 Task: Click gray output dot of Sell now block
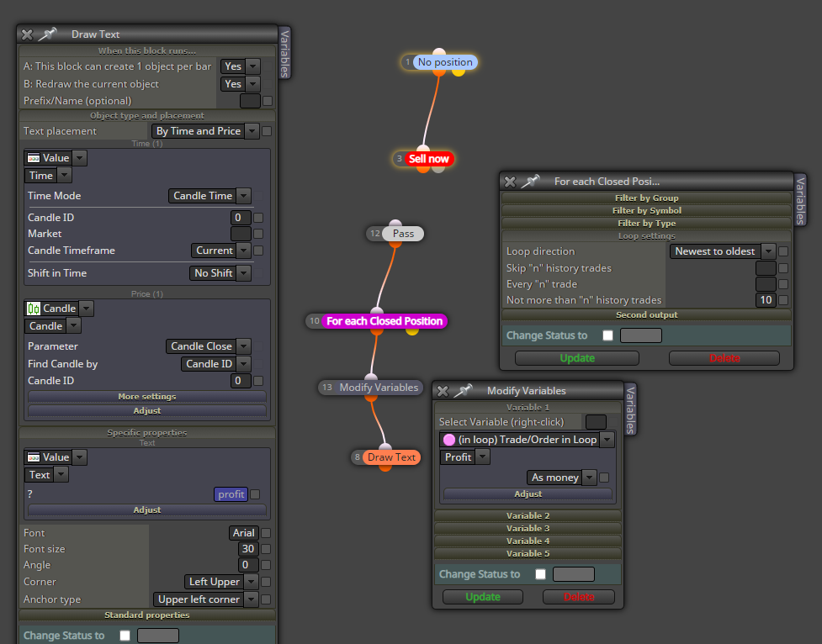tap(439, 168)
